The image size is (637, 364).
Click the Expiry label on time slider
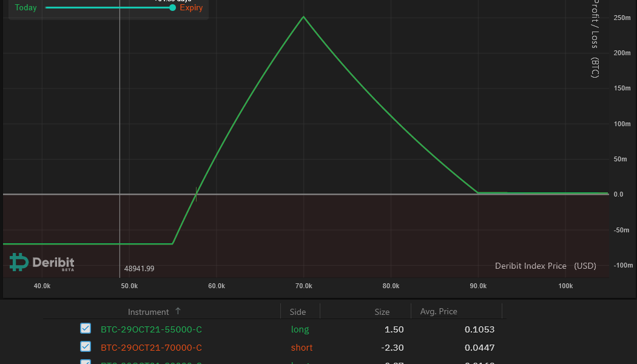191,8
